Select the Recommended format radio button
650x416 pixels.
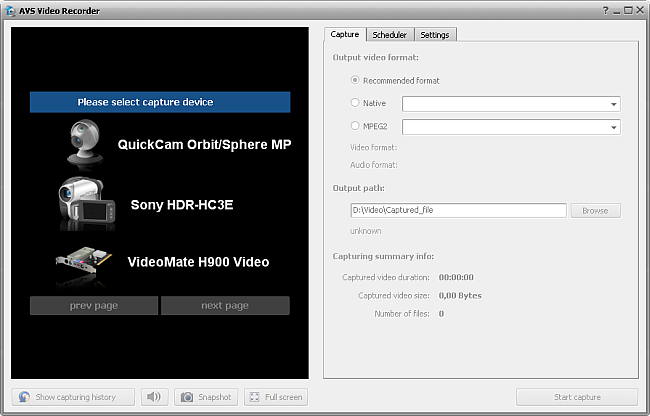pos(355,80)
